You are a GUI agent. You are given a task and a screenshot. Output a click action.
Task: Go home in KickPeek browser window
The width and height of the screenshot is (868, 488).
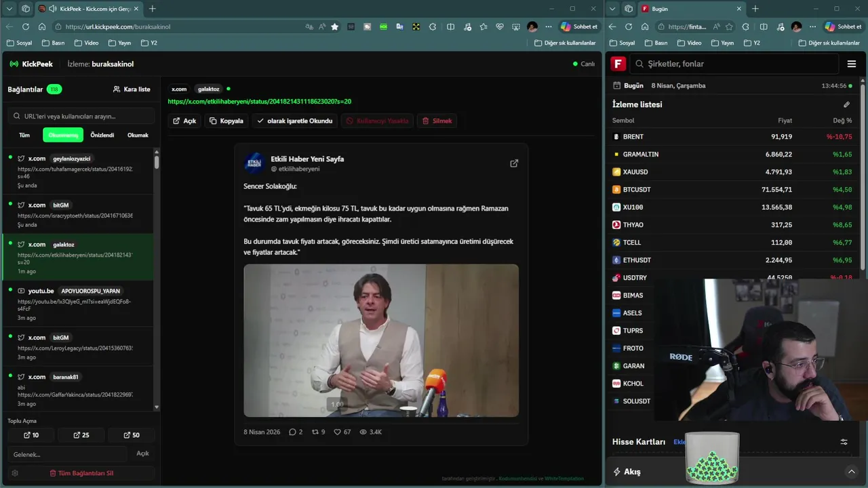[42, 26]
